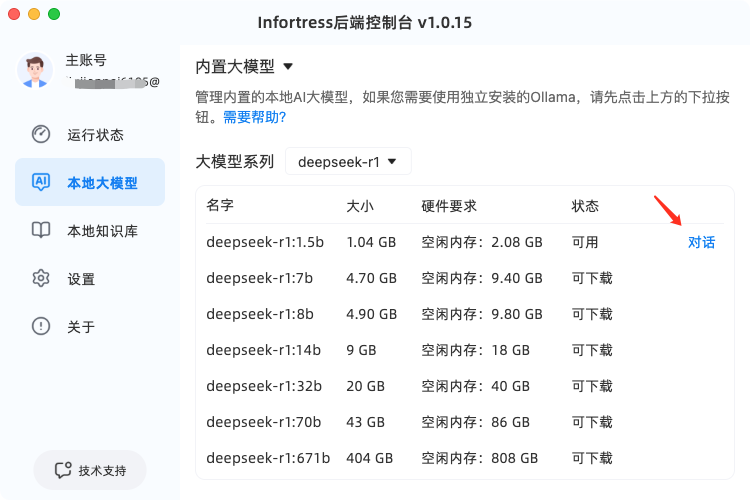Click the AI local model sidebar icon
Screen dimensions: 750x500
41,182
